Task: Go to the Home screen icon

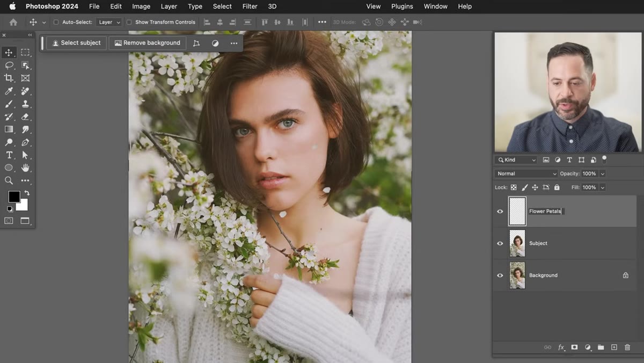Action: pyautogui.click(x=13, y=22)
